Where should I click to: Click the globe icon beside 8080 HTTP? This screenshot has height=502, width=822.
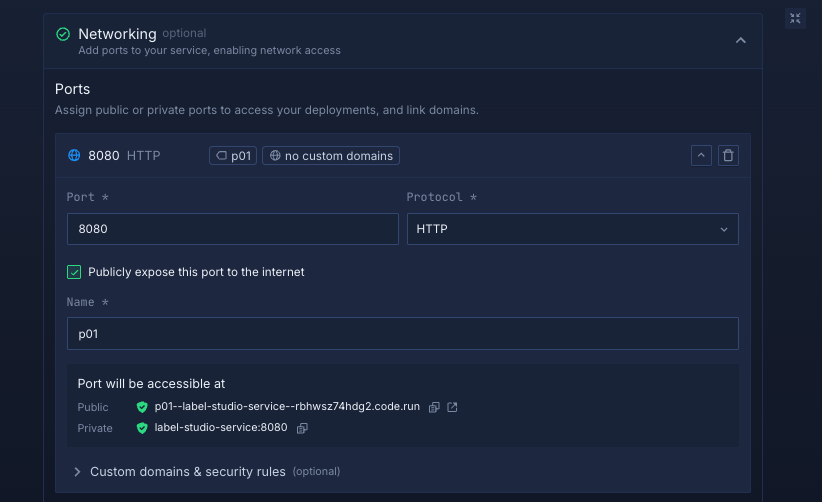(x=74, y=156)
